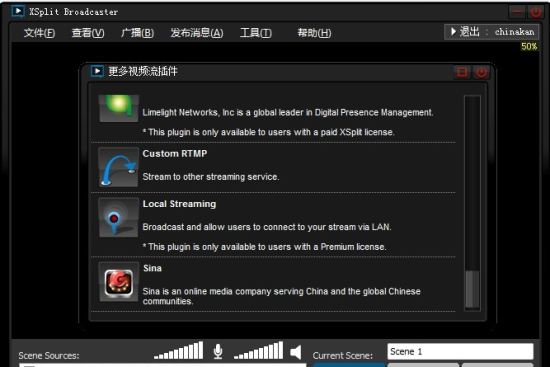Open the 文件(F) menu

coord(39,33)
